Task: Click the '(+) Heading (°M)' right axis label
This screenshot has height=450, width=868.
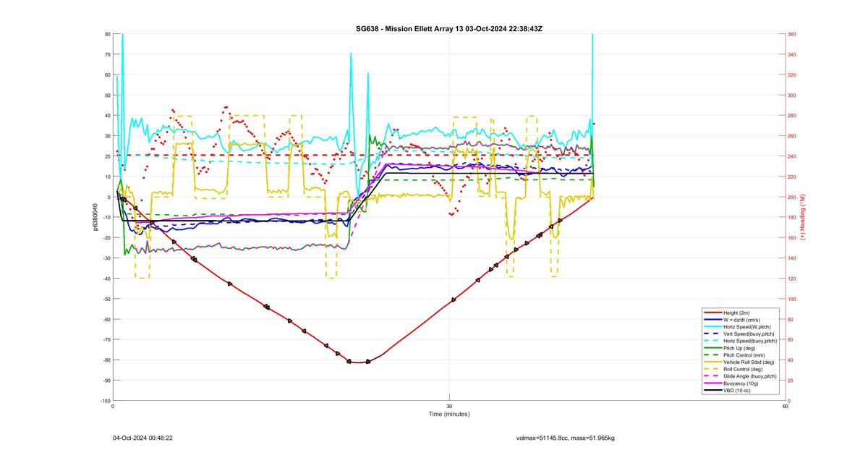Action: pos(802,217)
